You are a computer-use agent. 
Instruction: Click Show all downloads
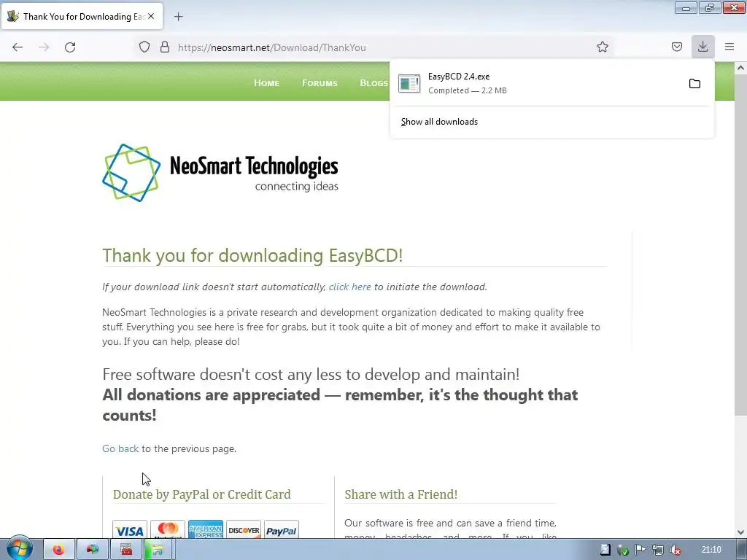439,122
